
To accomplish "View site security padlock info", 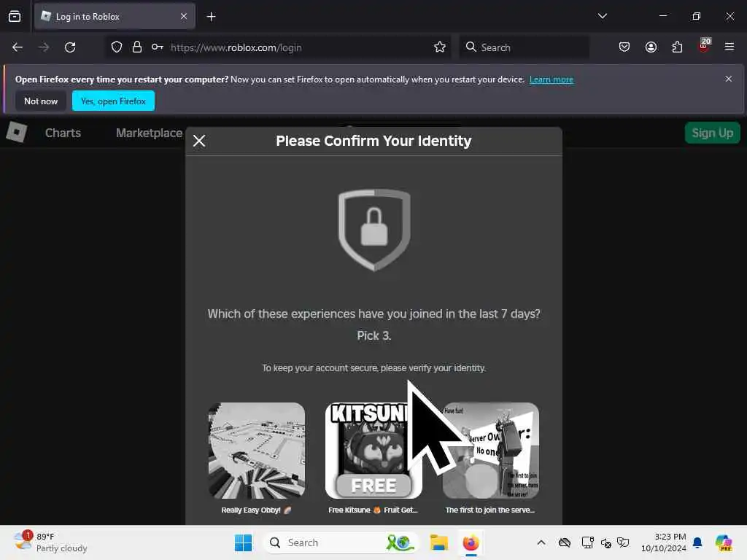I will coord(137,47).
